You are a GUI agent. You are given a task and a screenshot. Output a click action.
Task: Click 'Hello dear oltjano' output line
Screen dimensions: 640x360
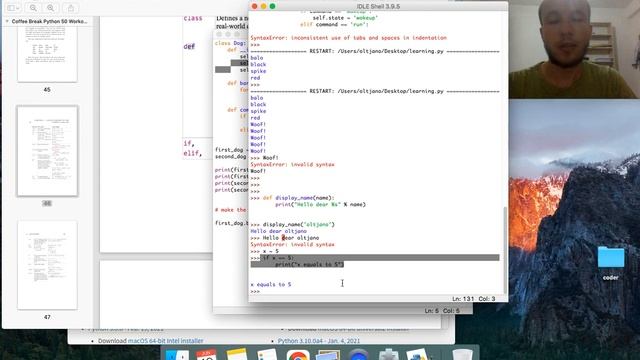pyautogui.click(x=278, y=231)
